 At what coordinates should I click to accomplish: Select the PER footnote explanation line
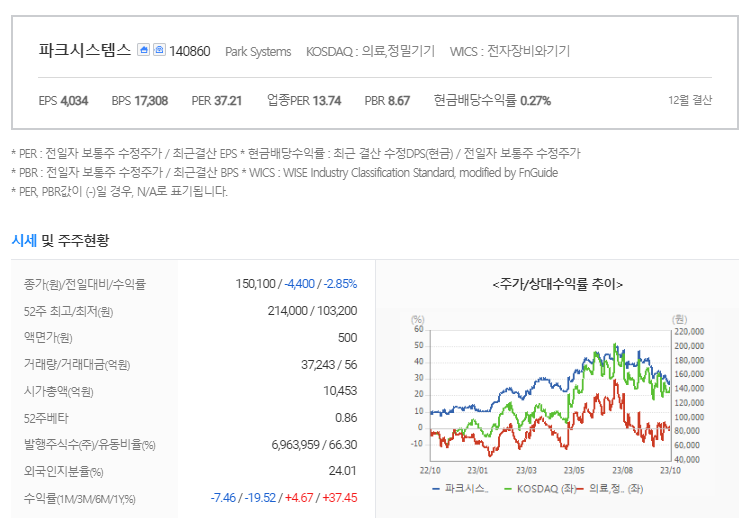tap(296, 153)
